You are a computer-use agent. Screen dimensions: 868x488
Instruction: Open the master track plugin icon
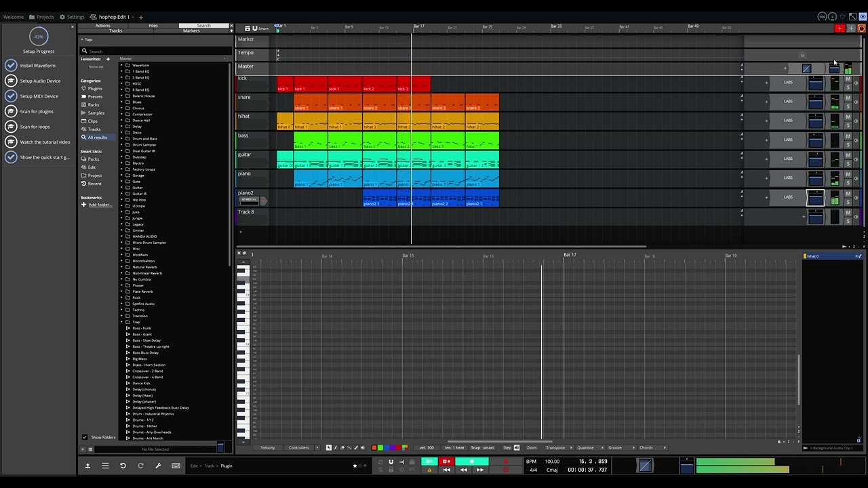[x=806, y=68]
